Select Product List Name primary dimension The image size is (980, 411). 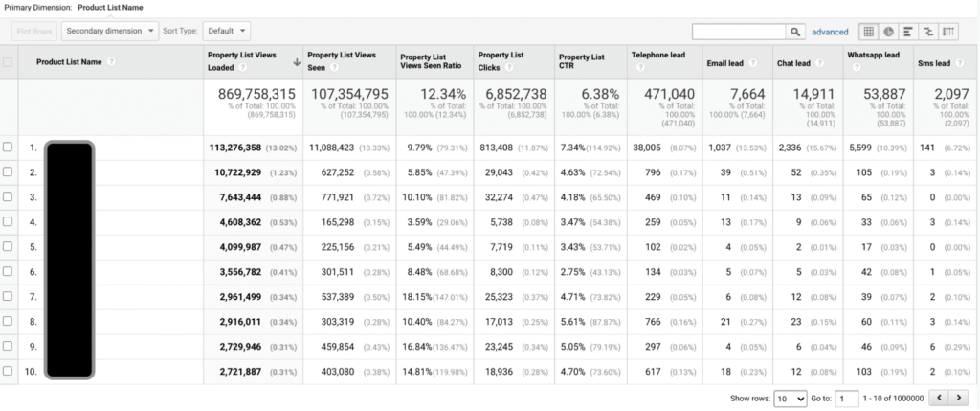click(x=110, y=8)
